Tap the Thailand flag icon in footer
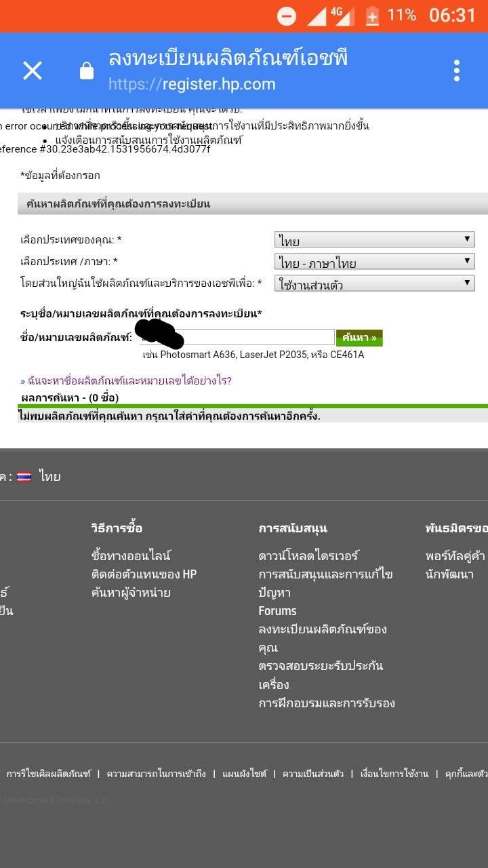This screenshot has height=868, width=488. coord(24,477)
